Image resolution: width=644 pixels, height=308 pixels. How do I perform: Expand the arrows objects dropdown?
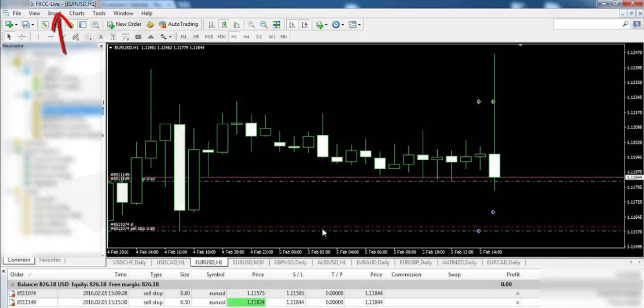coord(170,37)
